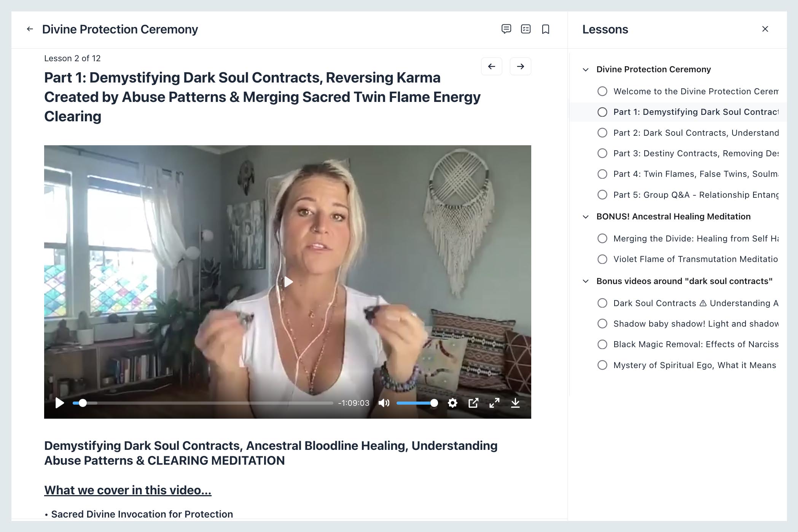This screenshot has width=798, height=532.
Task: Download the video
Action: pos(515,403)
